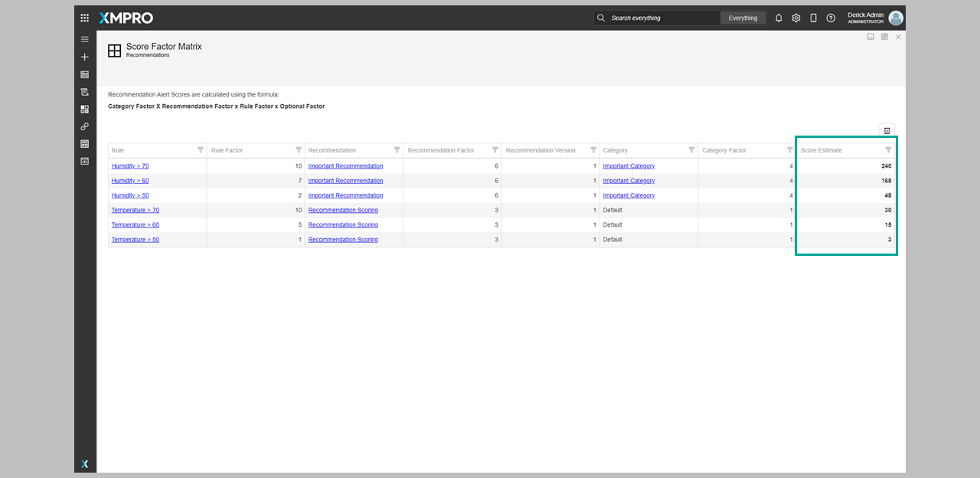Open the Derick Admin user profile avatar
This screenshot has width=980, height=478.
click(896, 18)
